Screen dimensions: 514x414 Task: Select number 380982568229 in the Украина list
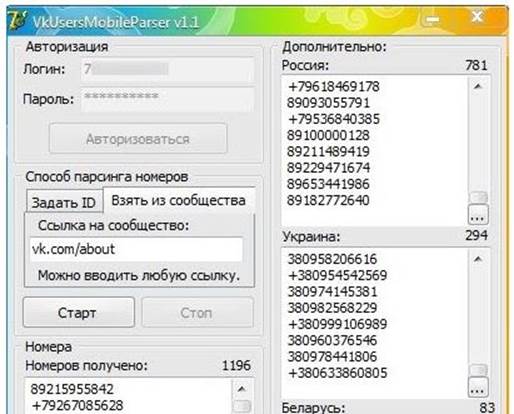point(332,308)
